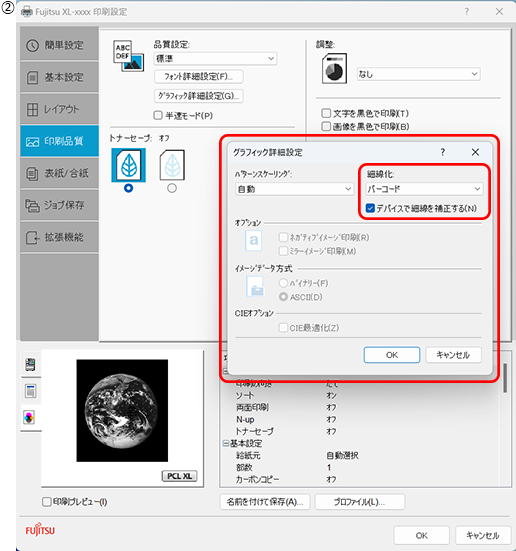516x551 pixels.
Task: Click 名前を付けて保存(A) button
Action: click(265, 502)
